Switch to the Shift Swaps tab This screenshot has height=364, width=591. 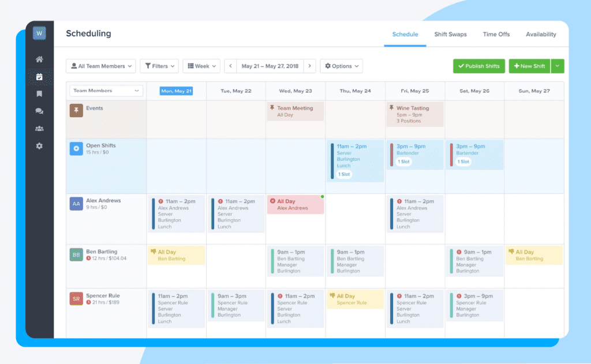coord(450,34)
